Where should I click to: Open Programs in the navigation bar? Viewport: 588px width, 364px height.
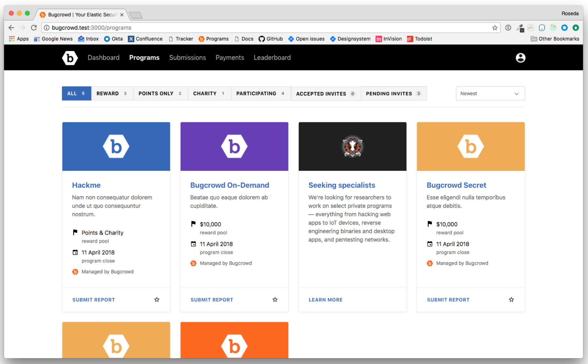144,58
